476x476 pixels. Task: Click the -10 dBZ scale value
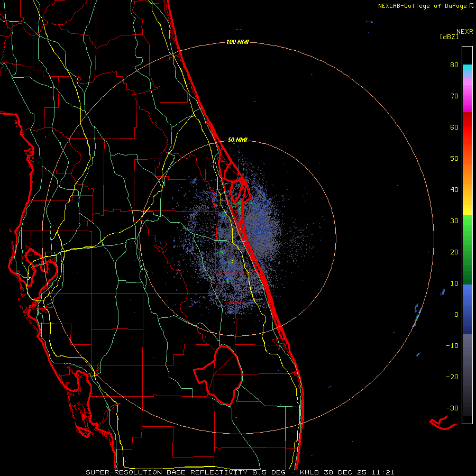[452, 345]
